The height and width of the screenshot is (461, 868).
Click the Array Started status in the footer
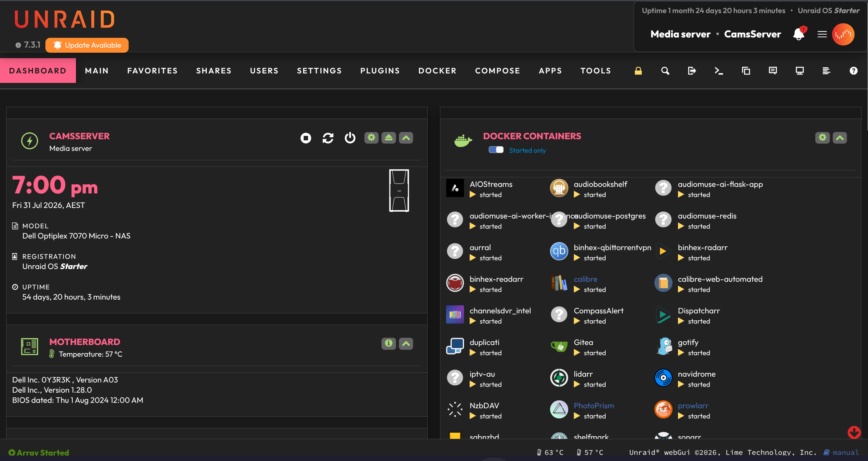coord(39,452)
